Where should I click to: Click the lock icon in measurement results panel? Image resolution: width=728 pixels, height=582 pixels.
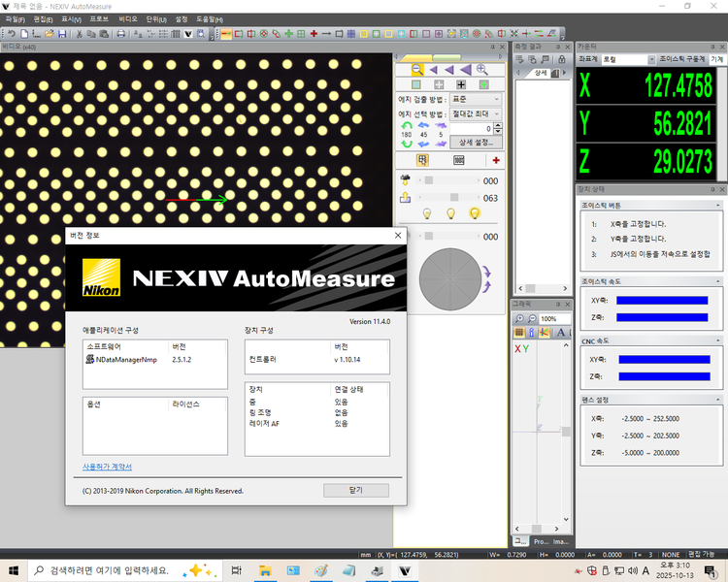click(561, 60)
